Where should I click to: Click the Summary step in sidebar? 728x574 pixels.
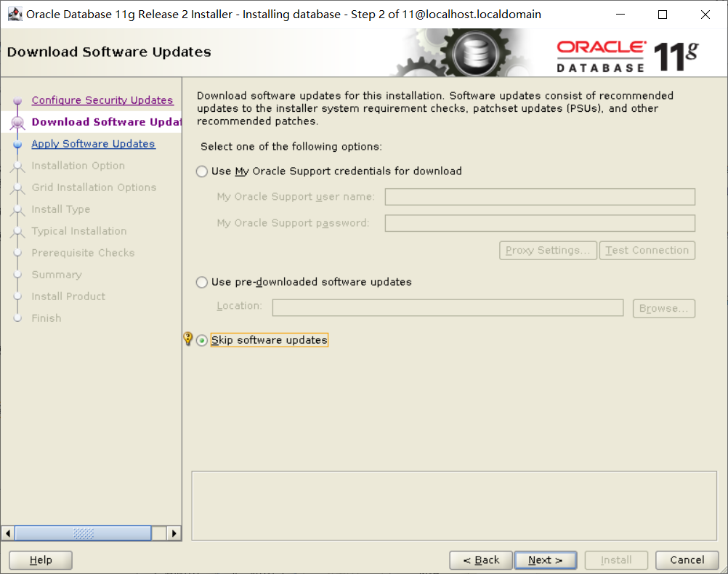(x=57, y=275)
